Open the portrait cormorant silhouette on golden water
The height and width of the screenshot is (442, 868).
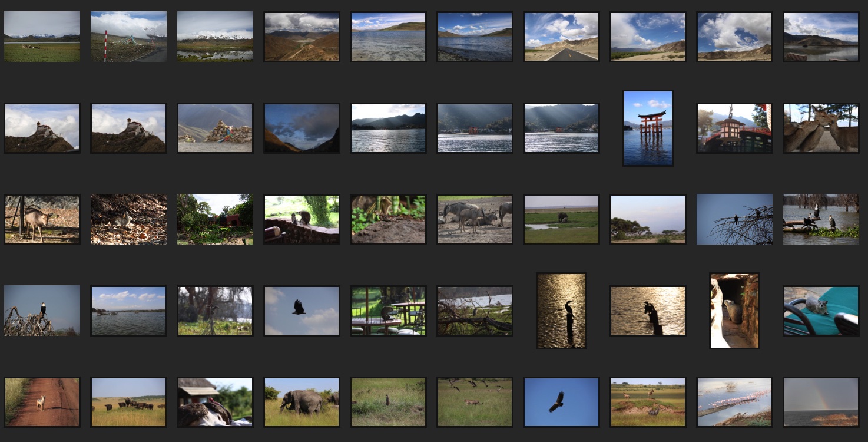click(561, 311)
